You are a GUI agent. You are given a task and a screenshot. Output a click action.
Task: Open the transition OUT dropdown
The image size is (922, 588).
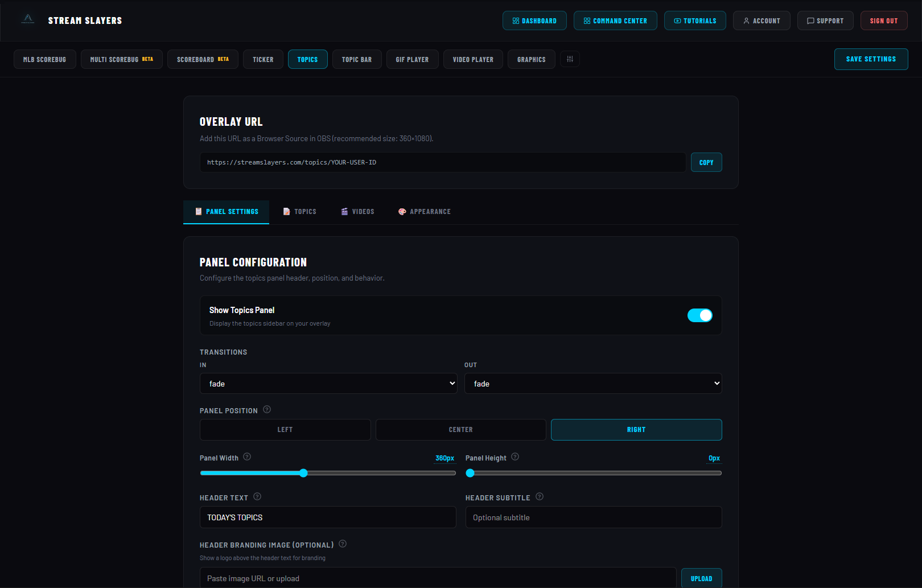(593, 384)
